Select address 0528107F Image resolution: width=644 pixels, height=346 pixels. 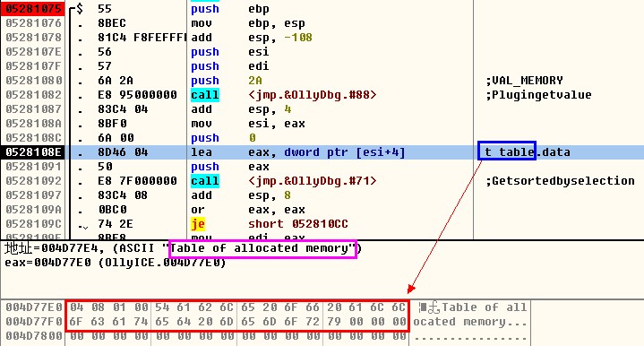(33, 66)
